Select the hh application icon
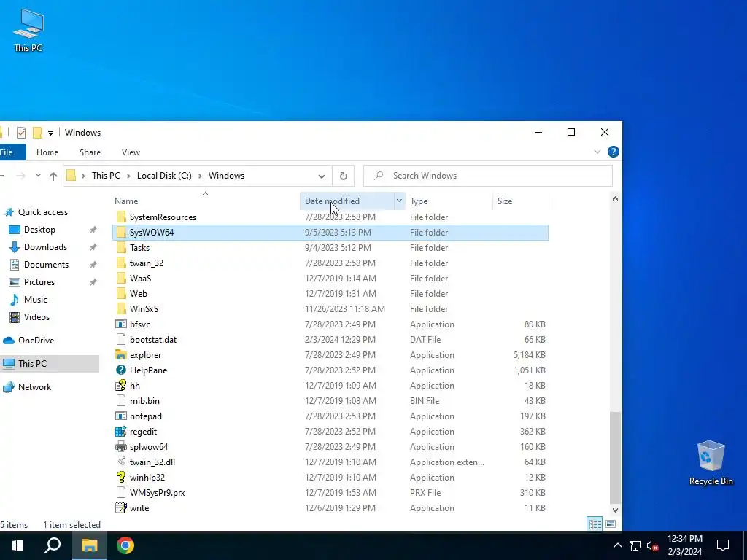The width and height of the screenshot is (747, 560). pyautogui.click(x=121, y=385)
